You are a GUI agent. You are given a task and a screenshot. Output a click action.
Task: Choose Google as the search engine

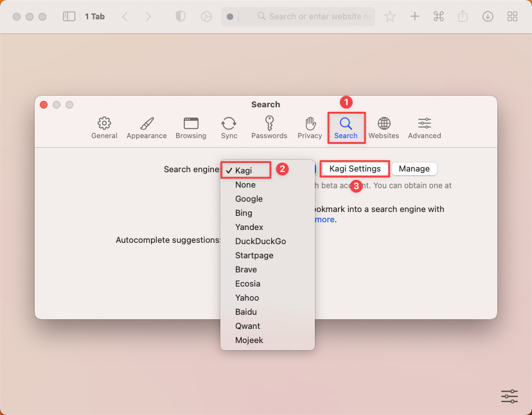coord(249,199)
